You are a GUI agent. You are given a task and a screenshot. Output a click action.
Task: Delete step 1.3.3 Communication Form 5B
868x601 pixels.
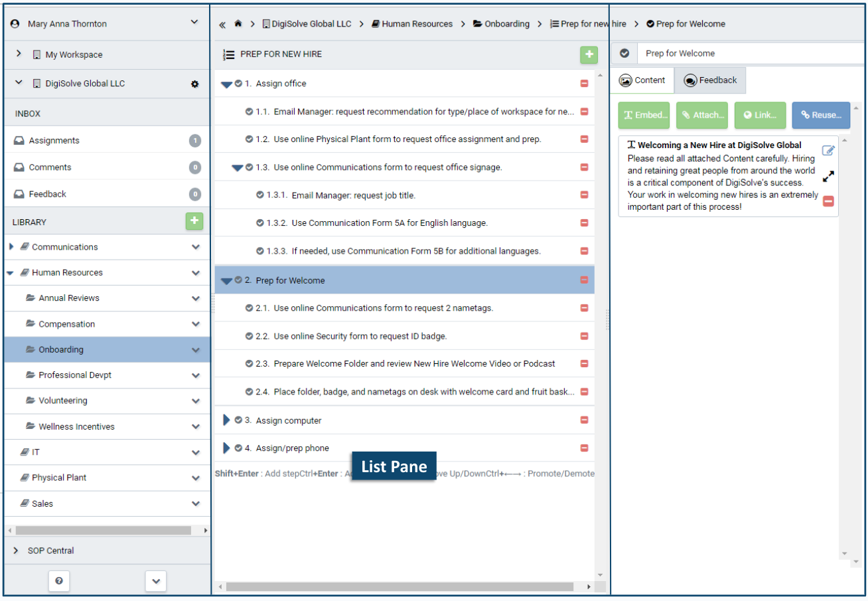point(584,251)
